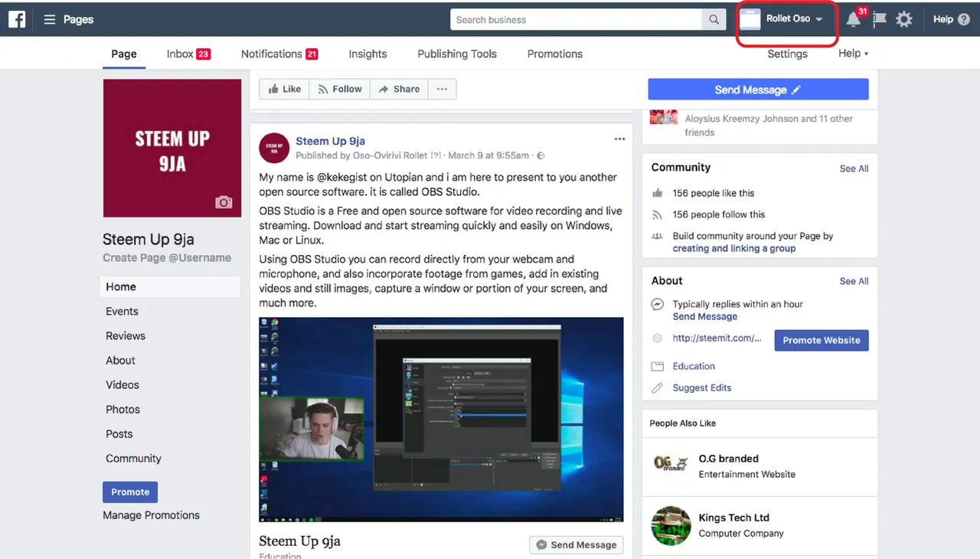Open Steem Up 9ja post author link
Image resolution: width=980 pixels, height=559 pixels.
click(x=330, y=141)
